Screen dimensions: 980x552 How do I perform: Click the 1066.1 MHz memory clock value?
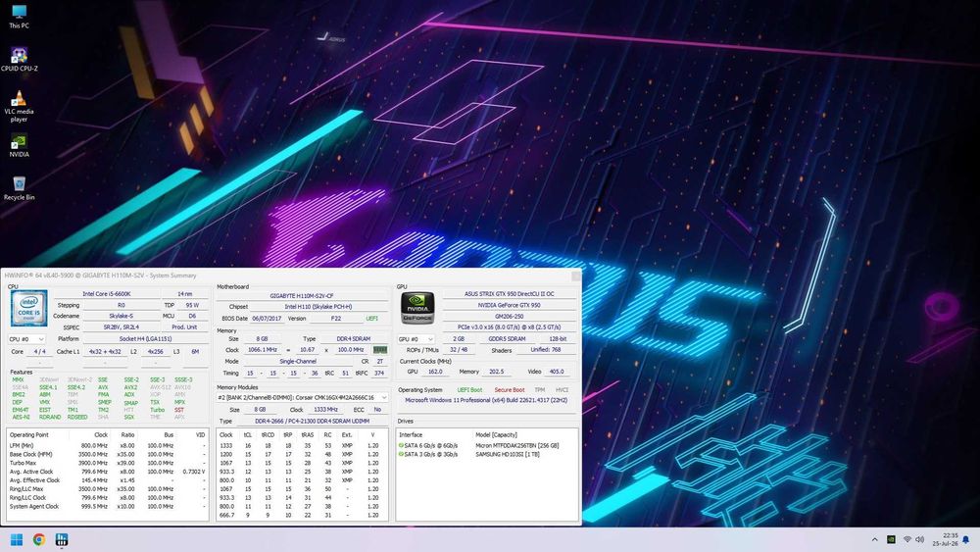tap(263, 350)
